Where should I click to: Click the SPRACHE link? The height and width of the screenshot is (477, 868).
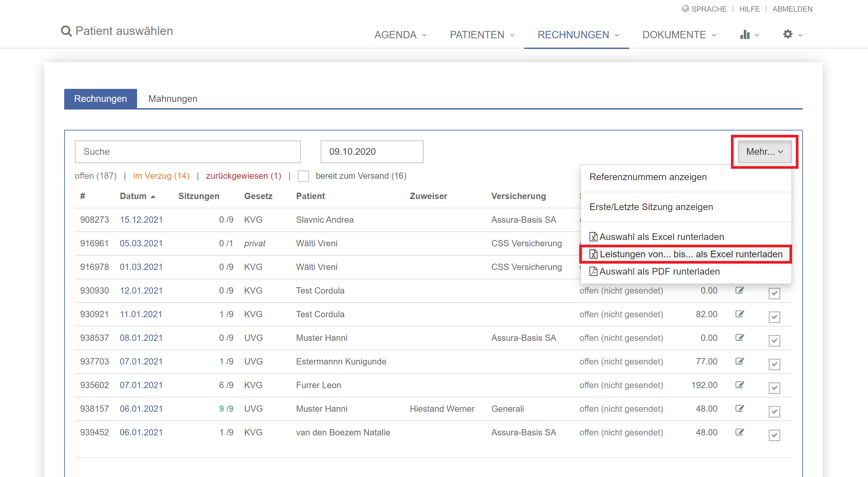click(709, 9)
